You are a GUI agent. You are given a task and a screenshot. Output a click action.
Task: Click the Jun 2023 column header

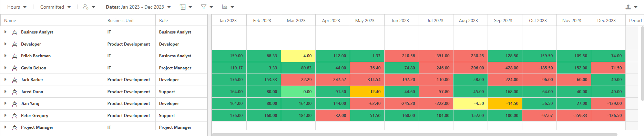[x=401, y=20]
